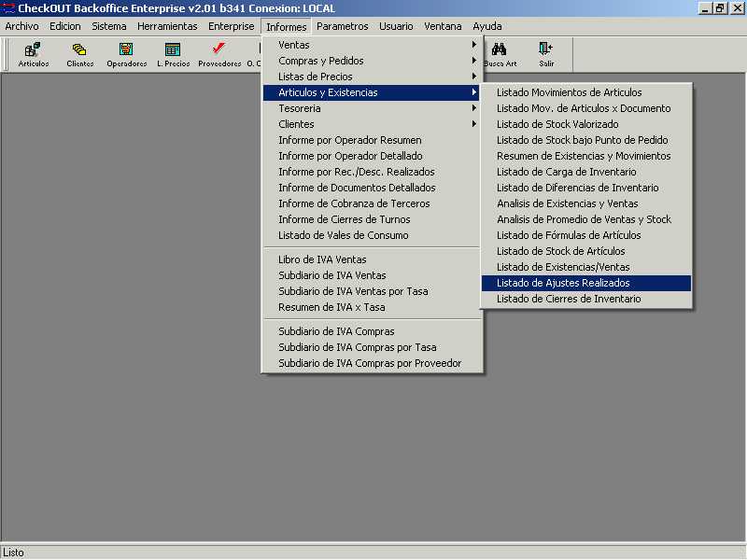Expand the Ventas submenu arrow
The width and height of the screenshot is (747, 560).
coord(473,44)
